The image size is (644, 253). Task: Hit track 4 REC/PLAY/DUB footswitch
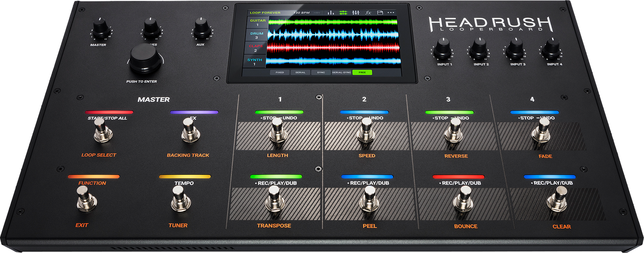point(557,199)
